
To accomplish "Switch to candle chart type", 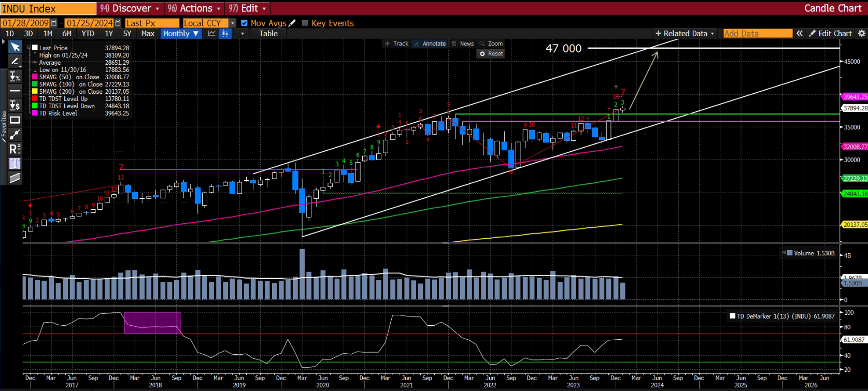I will (x=225, y=34).
